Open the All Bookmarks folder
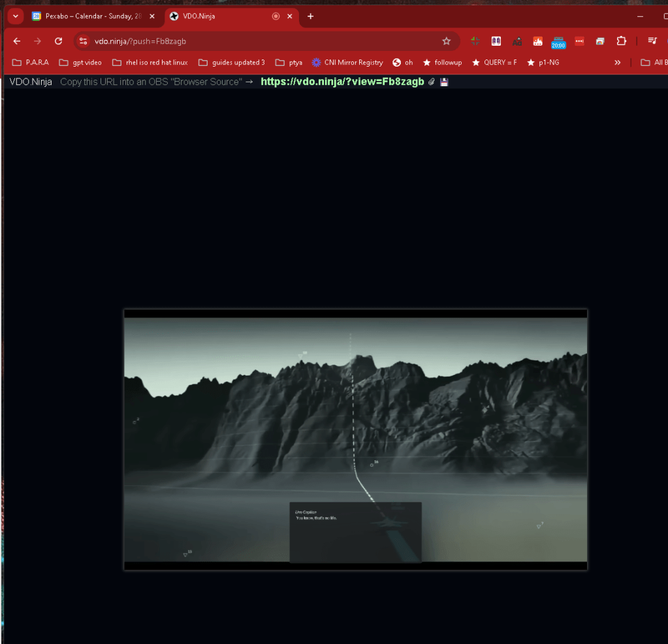668x644 pixels. pos(654,63)
